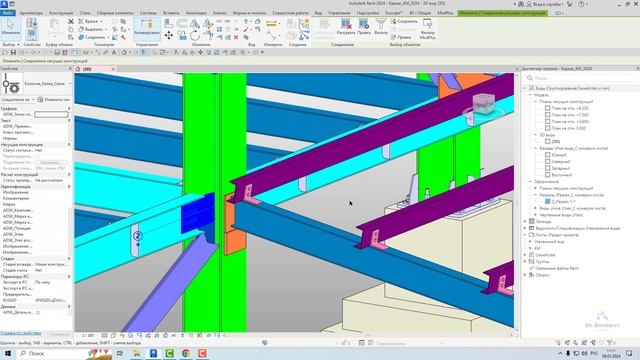Click the notifications icon in the system tray
This screenshot has width=640, height=360.
click(x=629, y=353)
